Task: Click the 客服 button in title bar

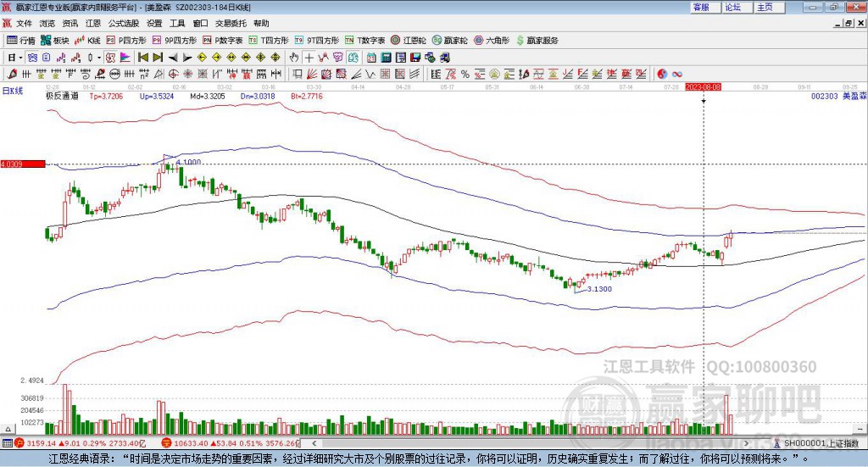Action: [705, 7]
